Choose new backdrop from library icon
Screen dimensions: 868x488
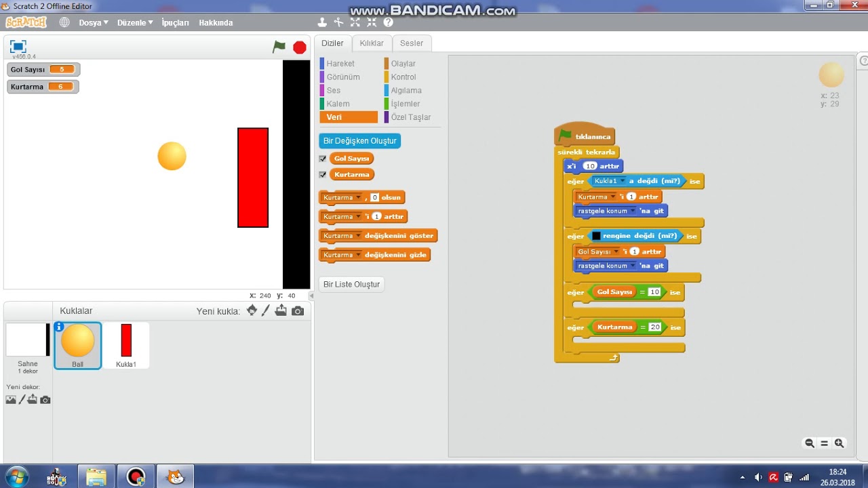[x=11, y=400]
